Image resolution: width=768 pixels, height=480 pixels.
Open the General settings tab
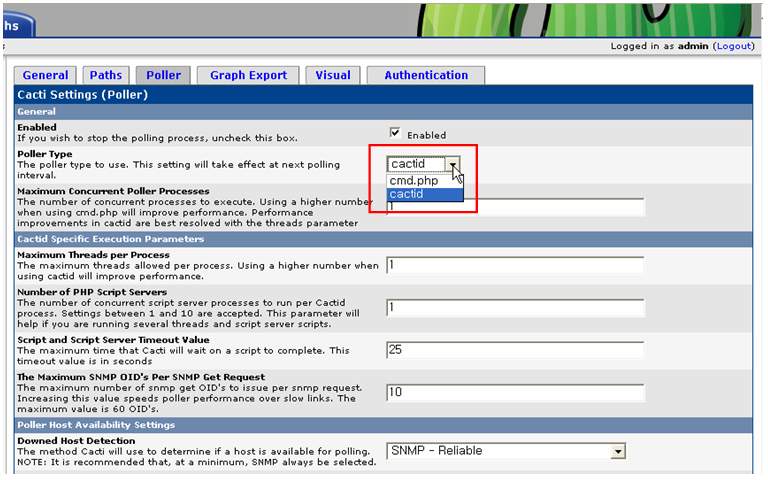coord(45,75)
